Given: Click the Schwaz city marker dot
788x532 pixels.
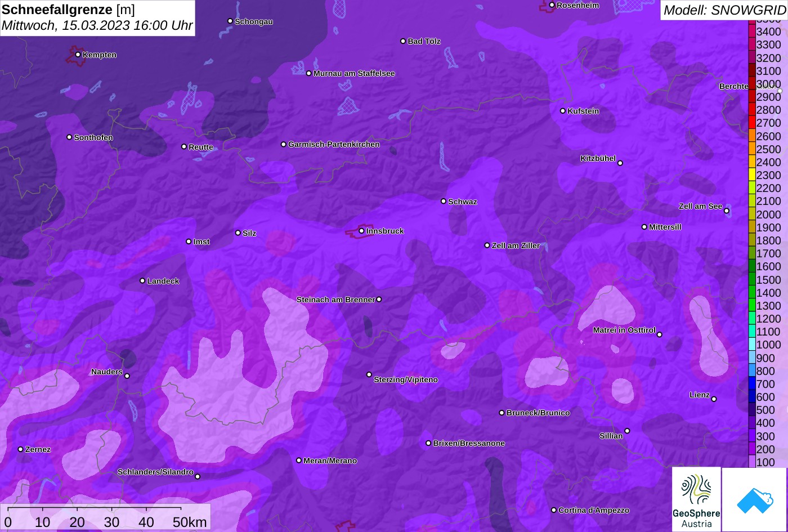Looking at the screenshot, I should [x=444, y=201].
